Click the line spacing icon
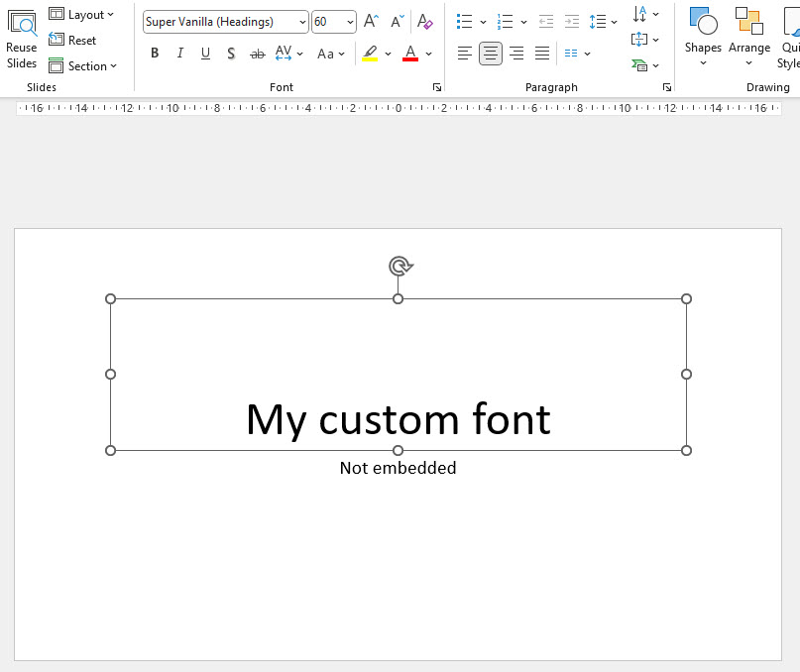 click(x=598, y=22)
